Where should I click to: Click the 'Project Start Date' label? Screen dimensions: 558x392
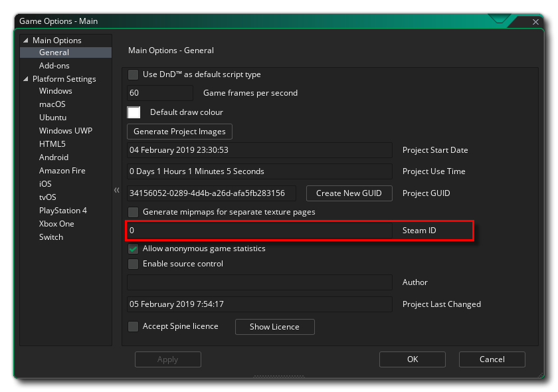[435, 150]
